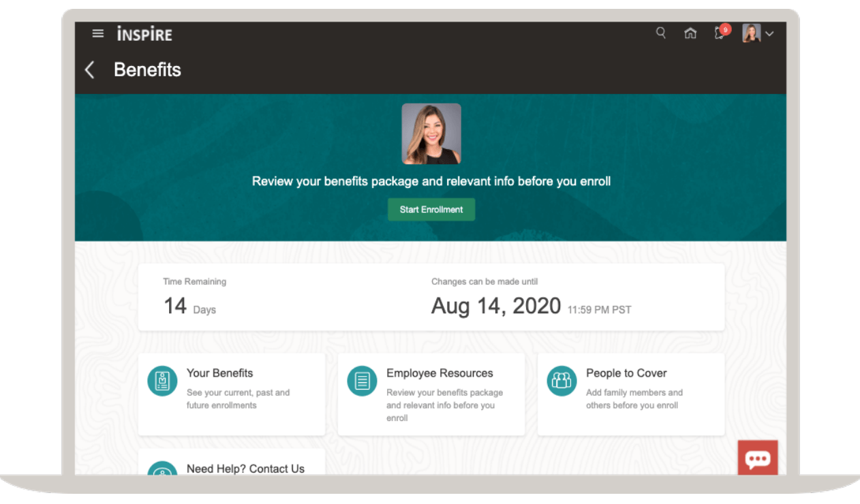Click the back arrow beside Benefits

pos(89,69)
